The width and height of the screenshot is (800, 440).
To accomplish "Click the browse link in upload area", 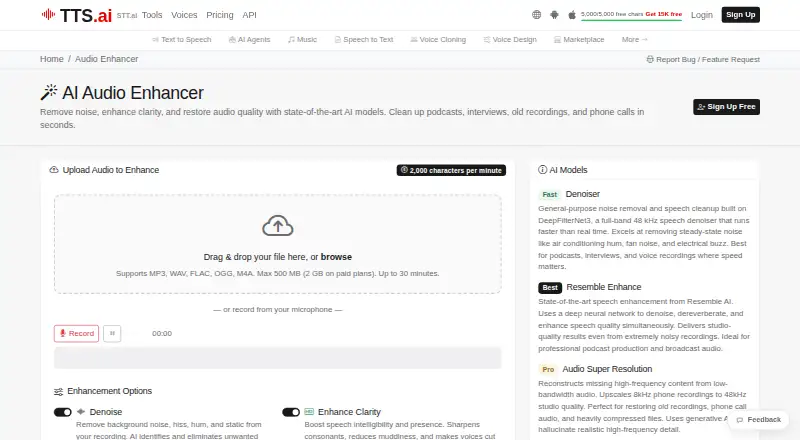I will (336, 257).
